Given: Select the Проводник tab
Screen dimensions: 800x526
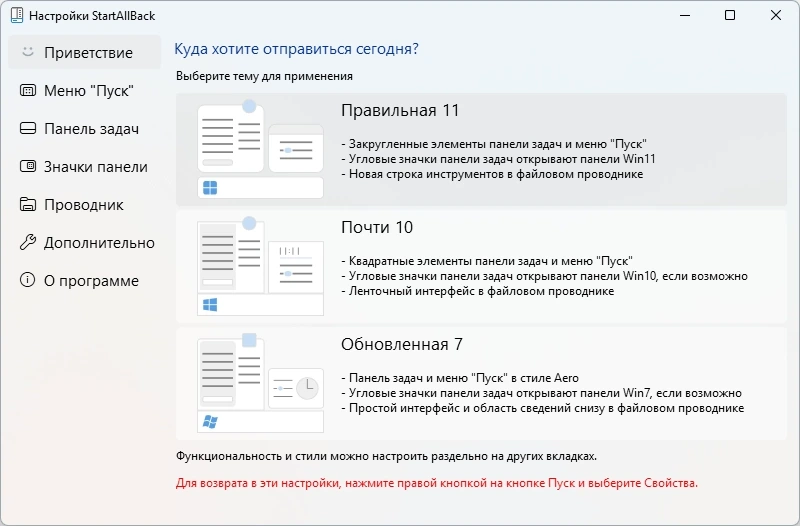Looking at the screenshot, I should (x=85, y=205).
